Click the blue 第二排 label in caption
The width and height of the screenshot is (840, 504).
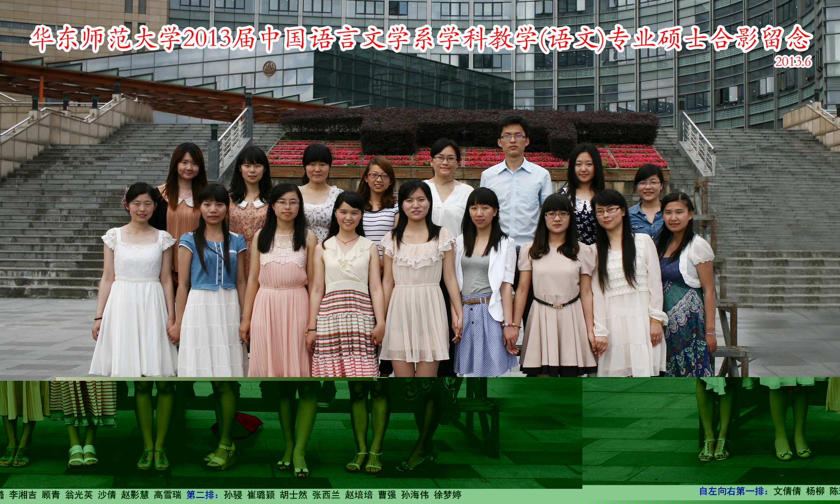click(203, 495)
